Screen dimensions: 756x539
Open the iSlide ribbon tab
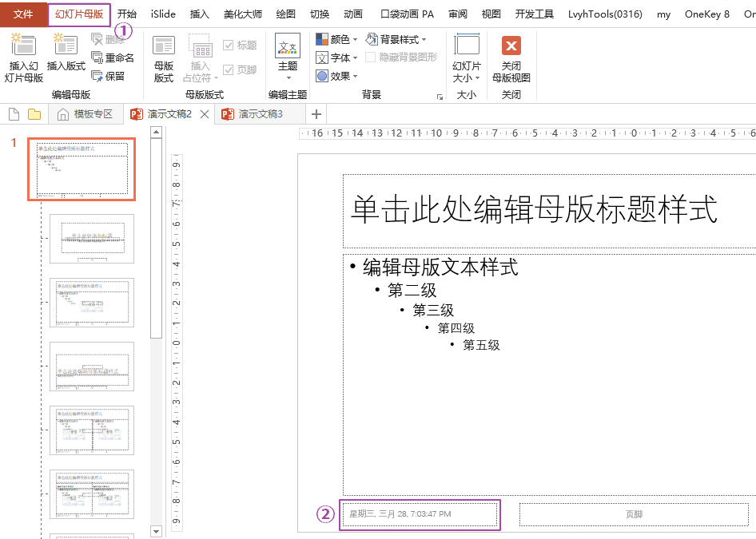(163, 14)
